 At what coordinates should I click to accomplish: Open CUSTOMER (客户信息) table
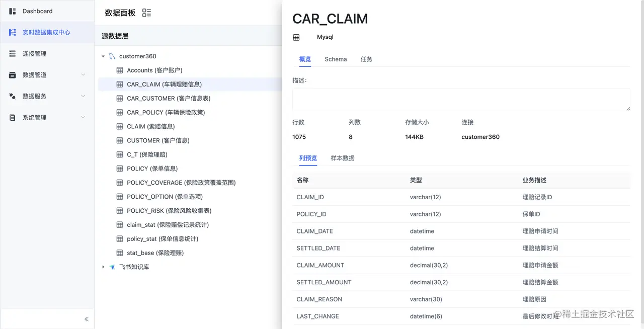coord(158,140)
